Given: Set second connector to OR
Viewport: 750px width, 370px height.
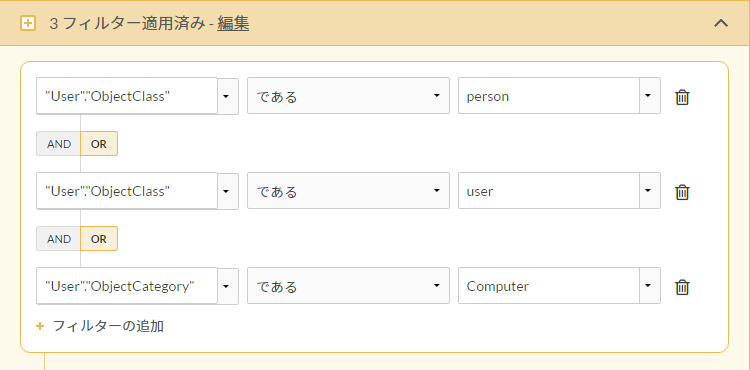Looking at the screenshot, I should (x=99, y=239).
